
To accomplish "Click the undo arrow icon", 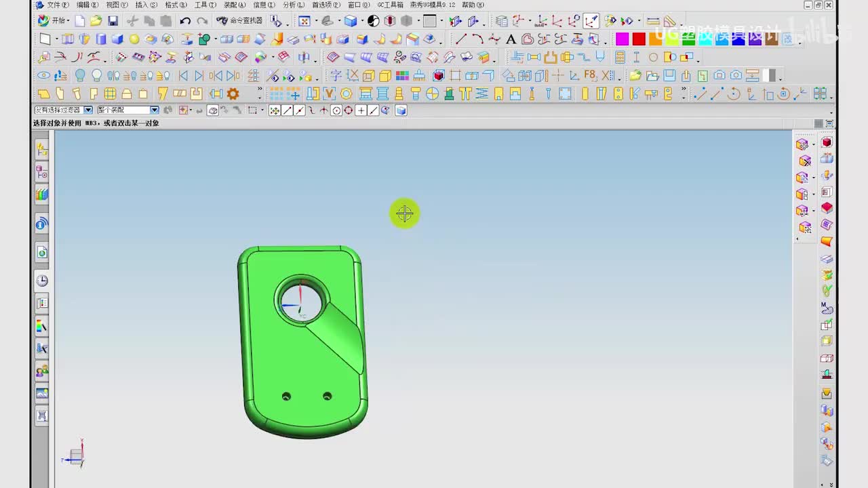I will 185,21.
